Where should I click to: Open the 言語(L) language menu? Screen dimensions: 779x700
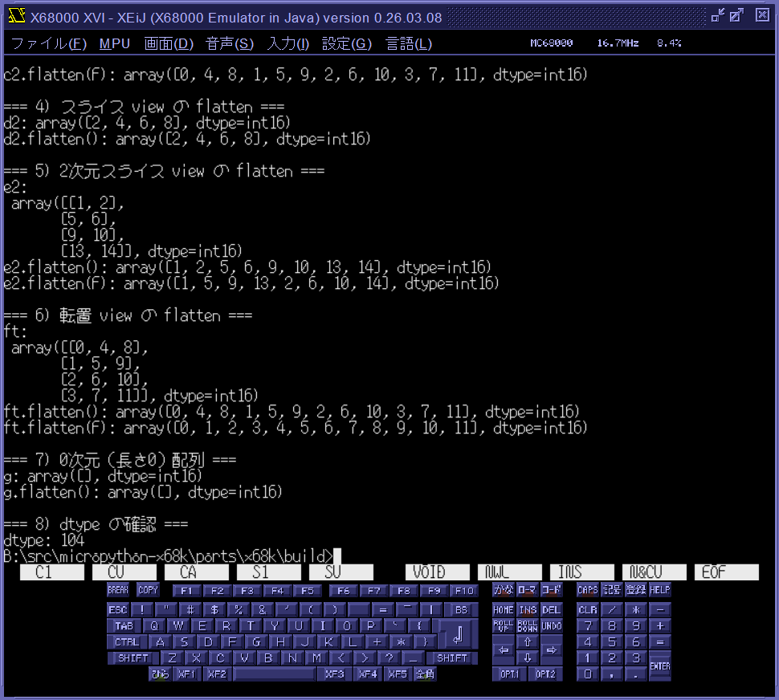(x=409, y=43)
